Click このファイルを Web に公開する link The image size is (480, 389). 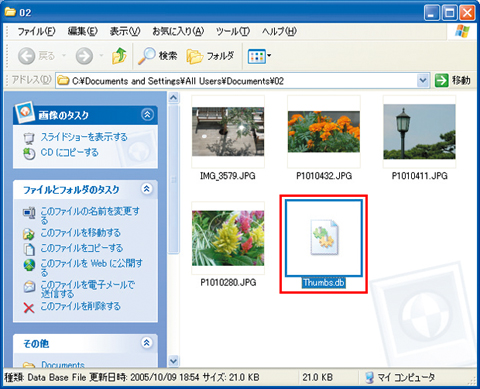pos(92,268)
